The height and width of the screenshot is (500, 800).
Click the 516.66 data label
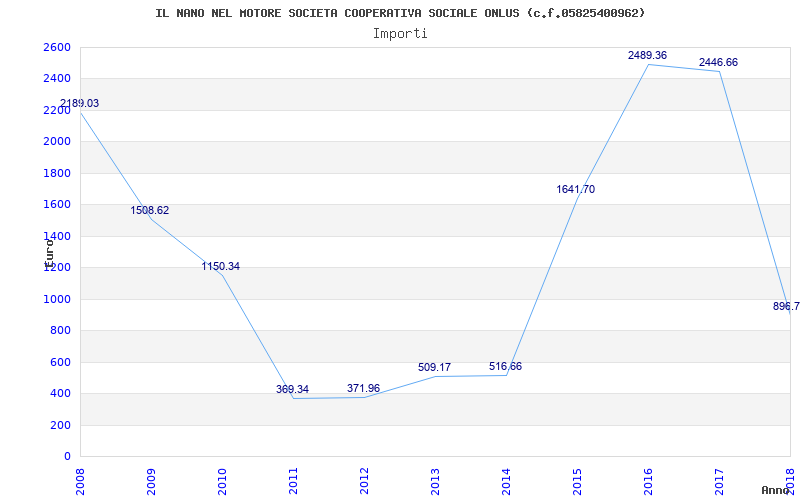tap(505, 366)
